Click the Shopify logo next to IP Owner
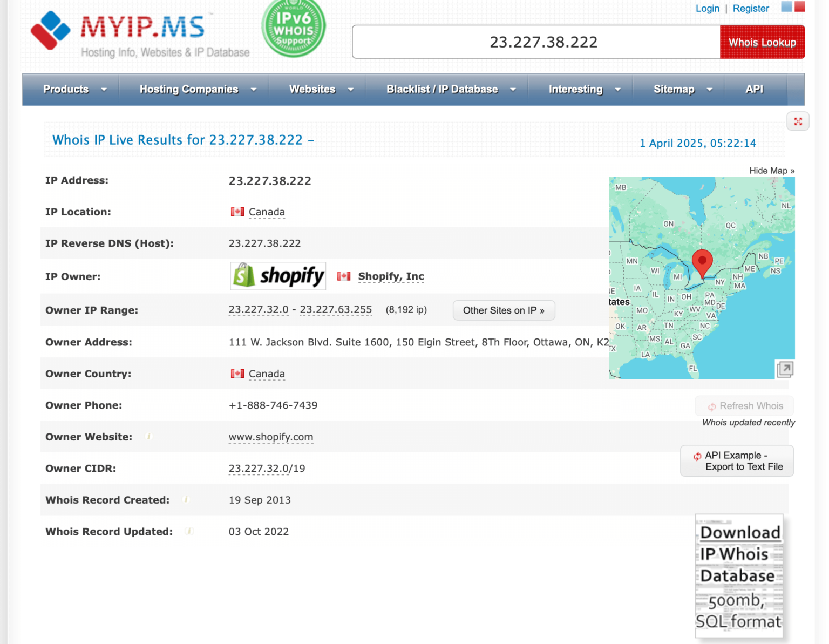This screenshot has height=644, width=829. (277, 276)
